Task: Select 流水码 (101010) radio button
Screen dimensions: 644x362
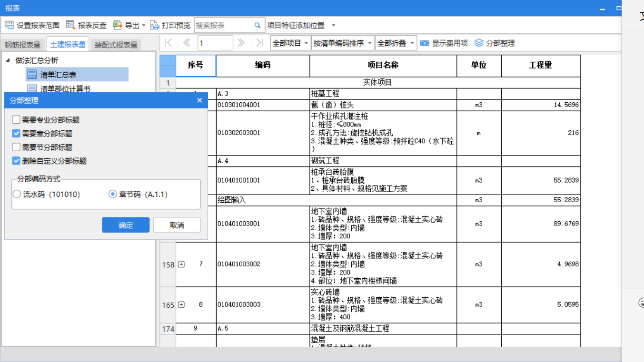Action: 17,194
